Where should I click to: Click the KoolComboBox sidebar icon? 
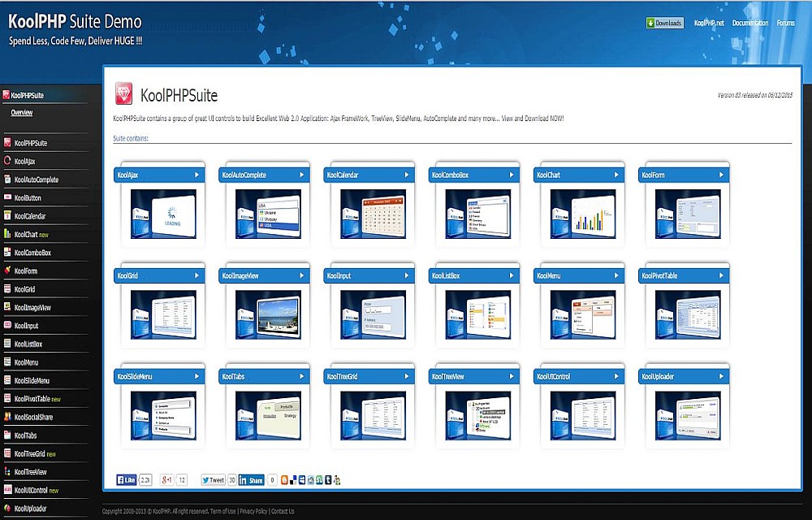click(7, 252)
